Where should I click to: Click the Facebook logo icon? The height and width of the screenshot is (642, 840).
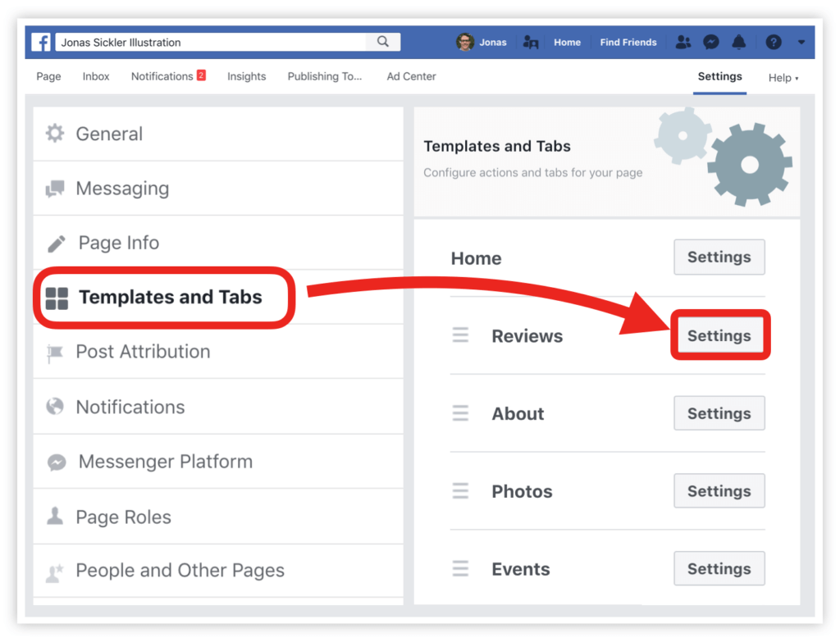pos(41,43)
